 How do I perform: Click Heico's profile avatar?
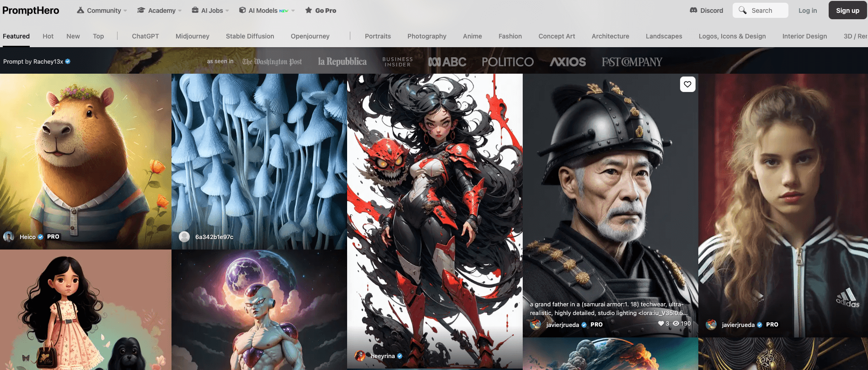click(9, 237)
